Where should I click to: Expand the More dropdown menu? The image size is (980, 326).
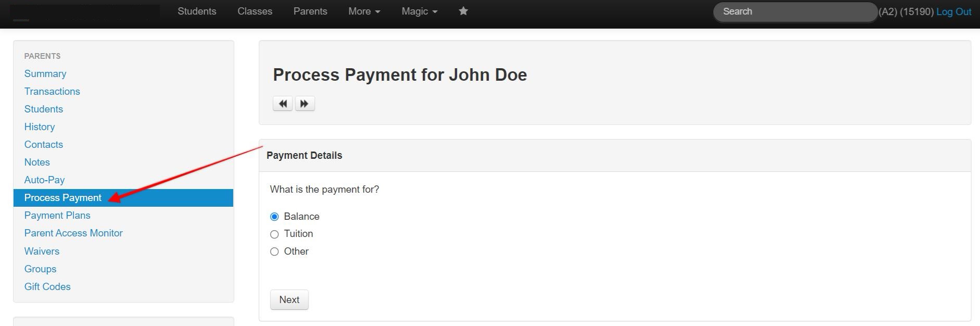[x=364, y=11]
